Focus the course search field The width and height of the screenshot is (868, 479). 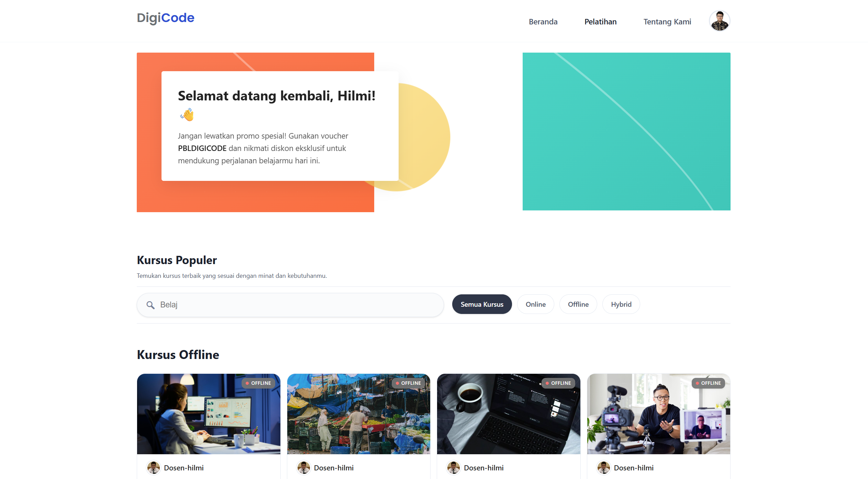[290, 305]
